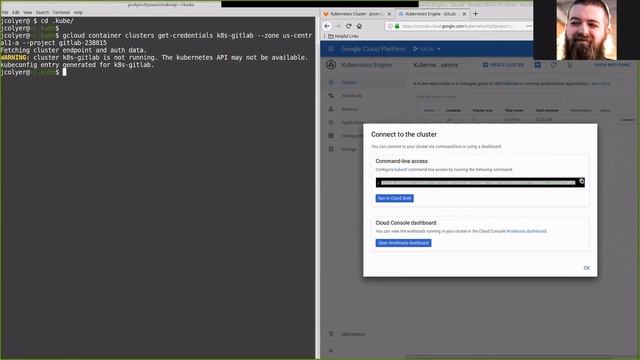
Task: Select Storage in the Kubernetes Engine sidebar
Action: click(x=349, y=149)
